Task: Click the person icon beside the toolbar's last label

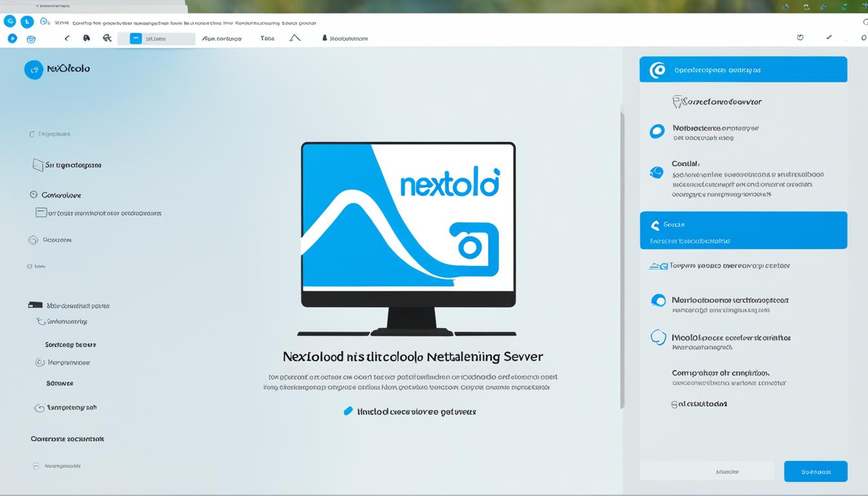Action: tap(324, 38)
